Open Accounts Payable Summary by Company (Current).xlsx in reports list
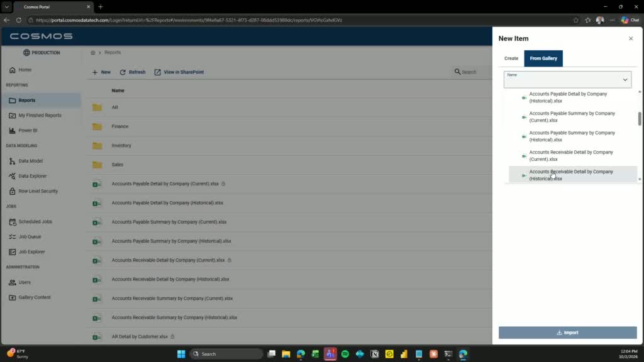 [x=169, y=222]
